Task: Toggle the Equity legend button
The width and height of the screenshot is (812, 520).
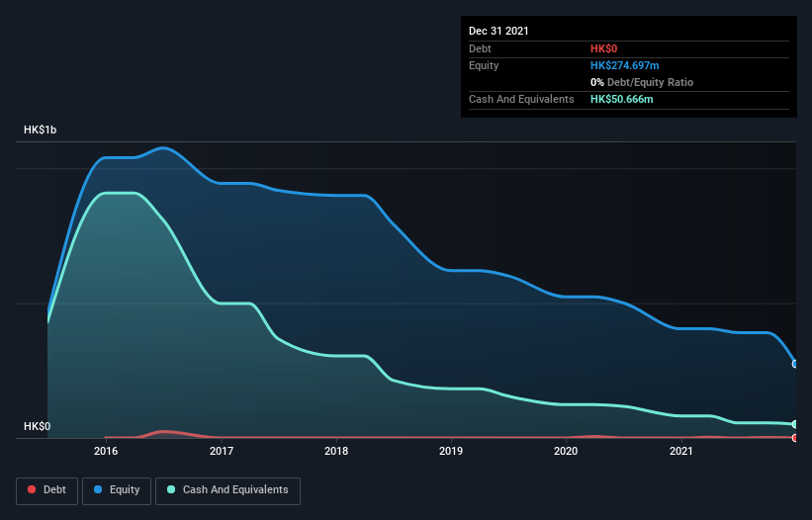Action: point(117,490)
